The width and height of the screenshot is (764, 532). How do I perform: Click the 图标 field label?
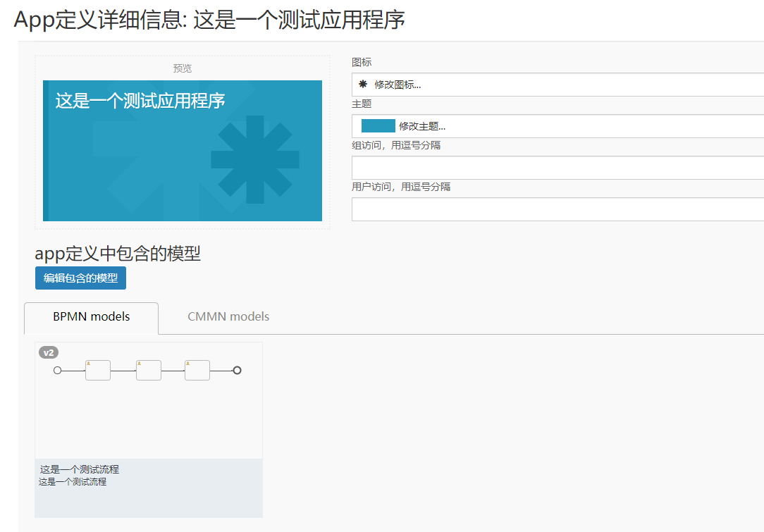tap(362, 62)
